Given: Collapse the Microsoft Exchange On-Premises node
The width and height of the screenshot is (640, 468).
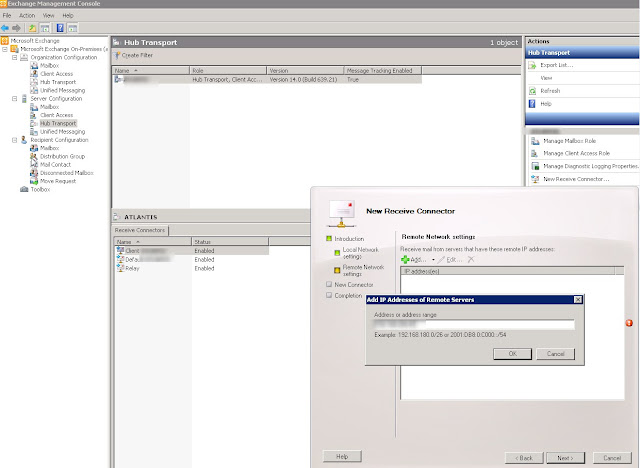Looking at the screenshot, I should 5,49.
